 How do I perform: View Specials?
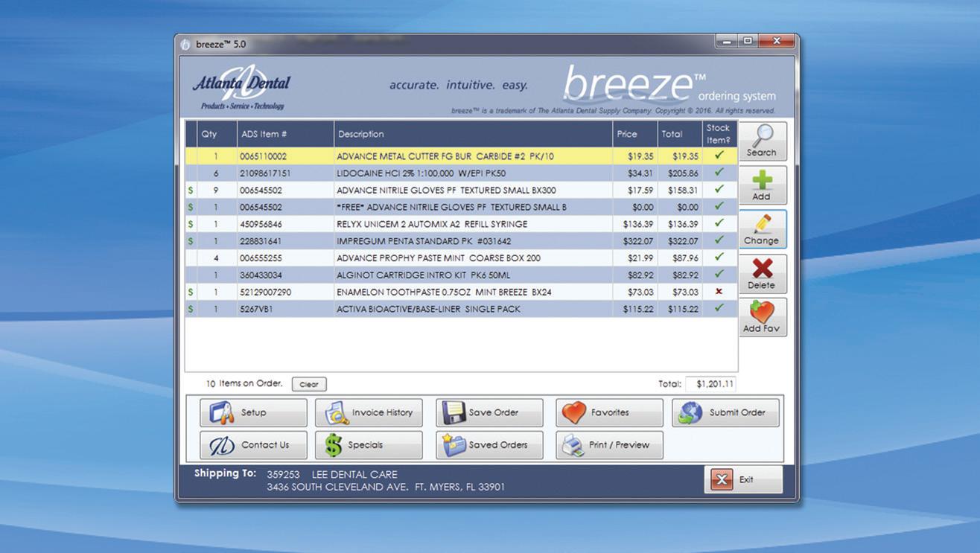point(369,445)
